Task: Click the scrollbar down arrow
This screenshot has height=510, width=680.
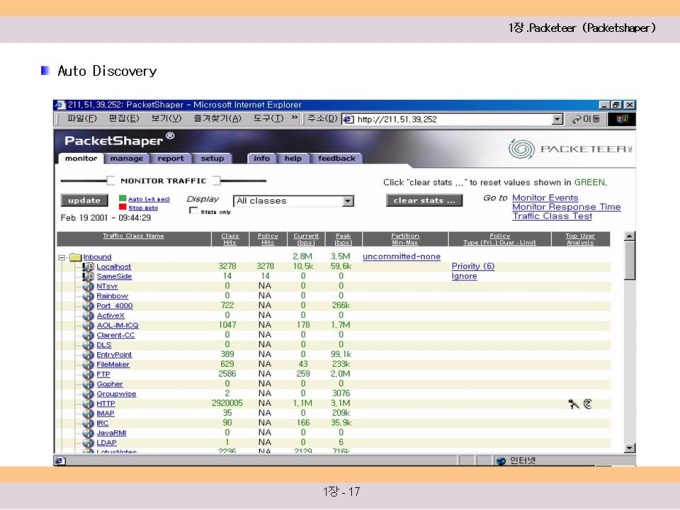Action: coord(629,448)
